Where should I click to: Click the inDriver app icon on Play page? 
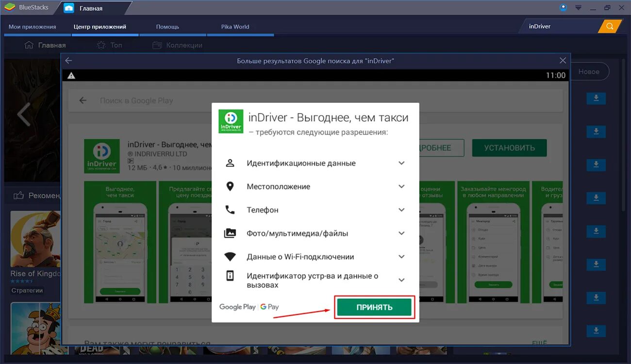tap(102, 156)
